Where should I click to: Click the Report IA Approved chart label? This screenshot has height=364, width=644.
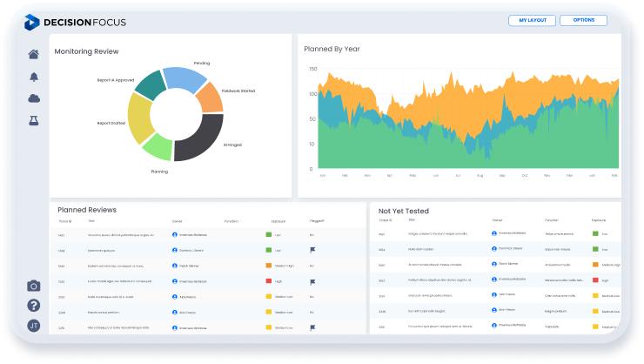(116, 80)
